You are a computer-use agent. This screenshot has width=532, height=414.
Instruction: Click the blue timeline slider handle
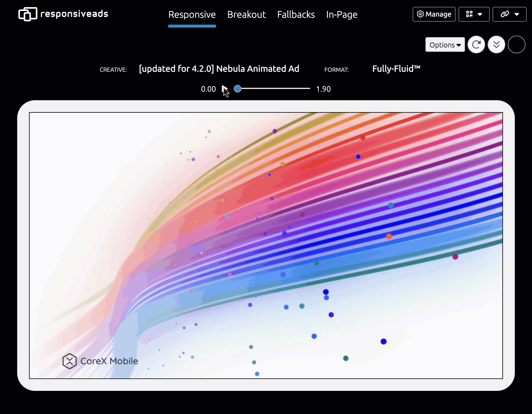[238, 89]
